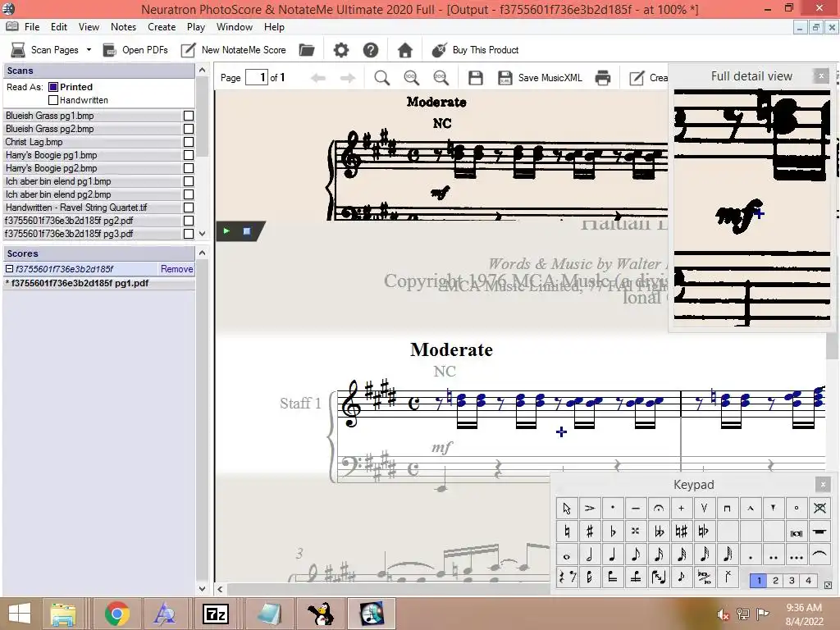Open file with the folder icon
The width and height of the screenshot is (840, 630).
coord(307,50)
